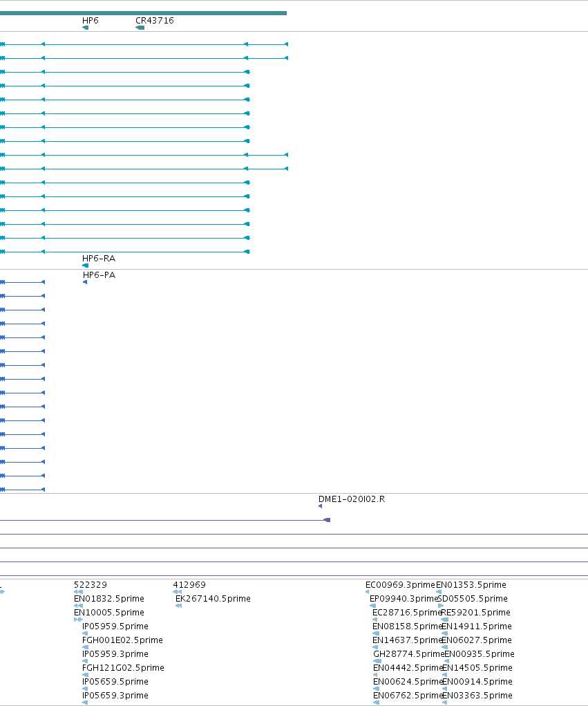Click the arrow glyph under EN10005.5prime

pos(78,620)
